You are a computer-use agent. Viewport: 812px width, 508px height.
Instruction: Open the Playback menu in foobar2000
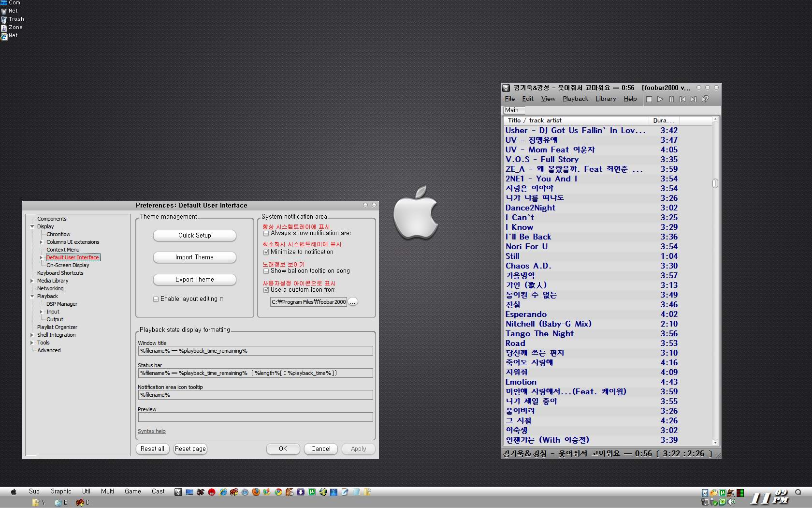click(576, 99)
